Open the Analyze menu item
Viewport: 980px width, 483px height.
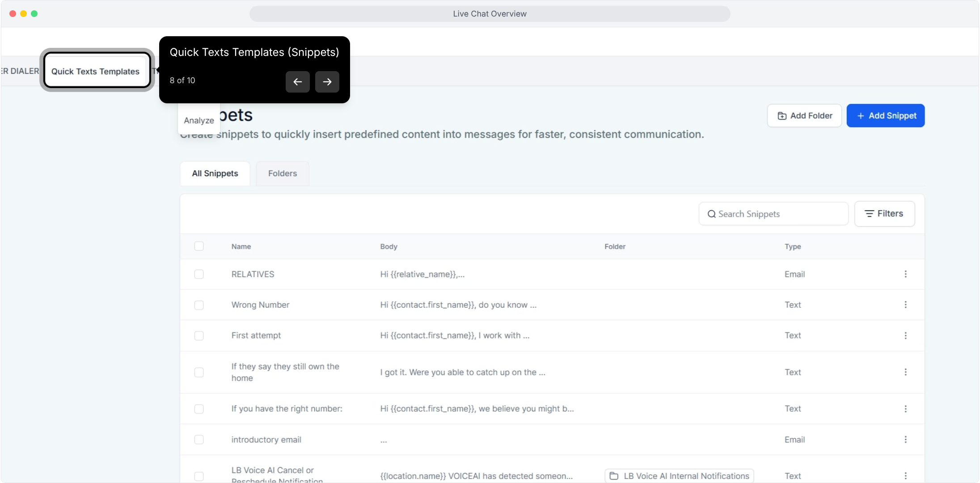coord(199,120)
